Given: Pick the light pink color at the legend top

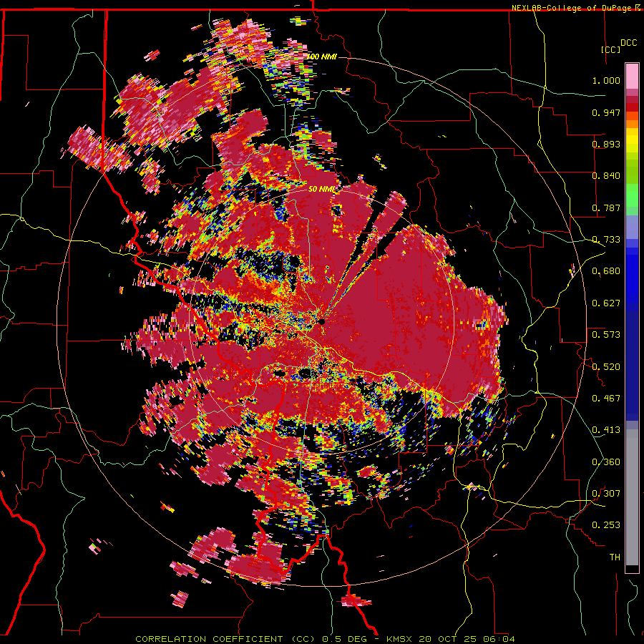Looking at the screenshot, I should (632, 76).
